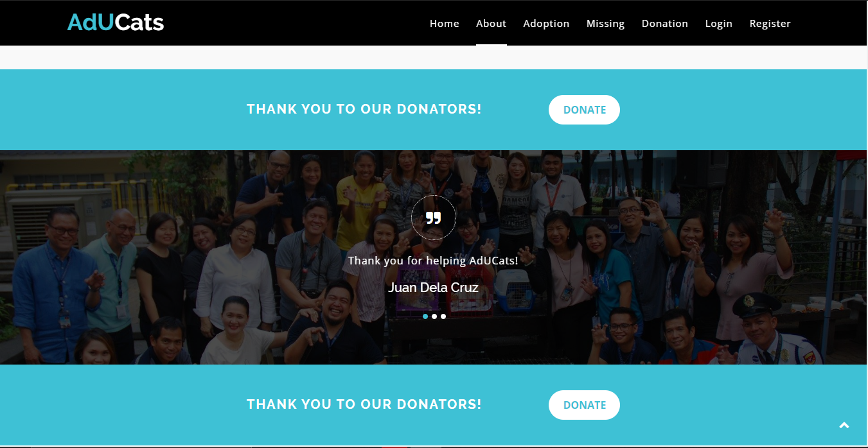Open the About page tab
Viewport: 868px width, 448px height.
pyautogui.click(x=492, y=23)
